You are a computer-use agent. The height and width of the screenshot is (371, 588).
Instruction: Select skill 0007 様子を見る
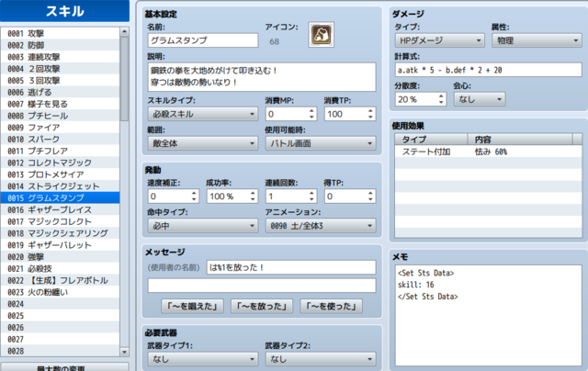(x=60, y=104)
